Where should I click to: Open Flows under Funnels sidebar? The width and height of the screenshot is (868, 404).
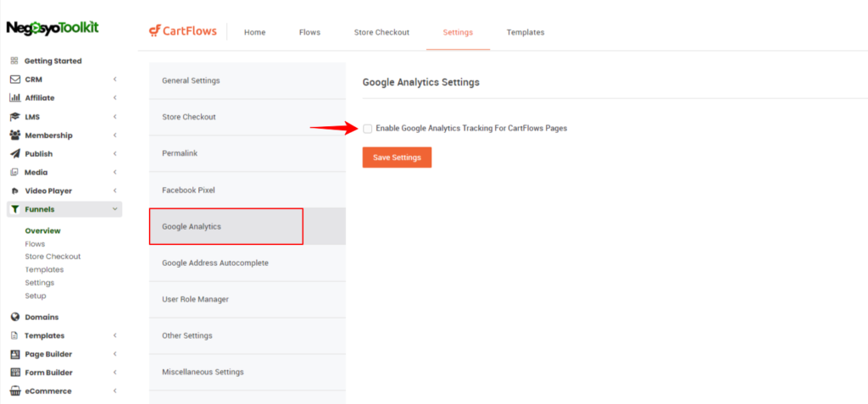pyautogui.click(x=35, y=244)
